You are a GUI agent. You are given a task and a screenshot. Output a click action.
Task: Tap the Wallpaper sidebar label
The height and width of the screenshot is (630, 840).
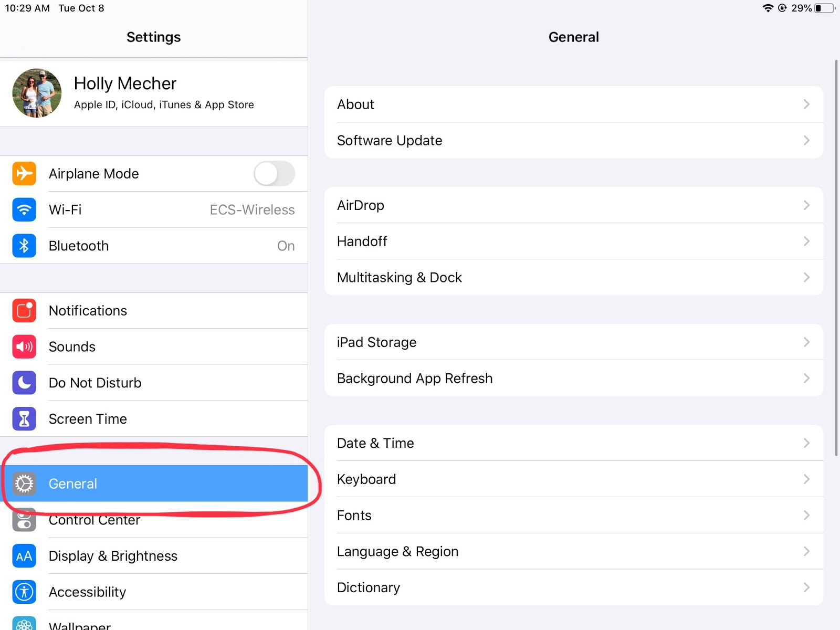pos(80,625)
